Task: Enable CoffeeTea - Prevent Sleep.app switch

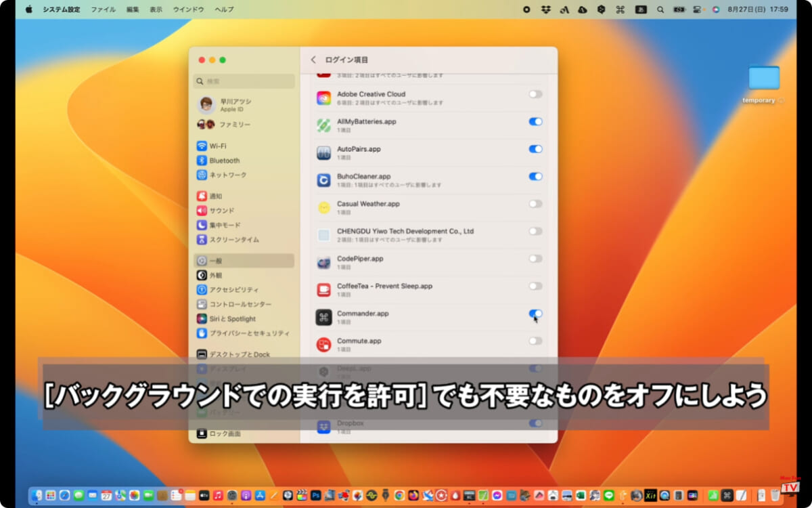Action: tap(535, 286)
